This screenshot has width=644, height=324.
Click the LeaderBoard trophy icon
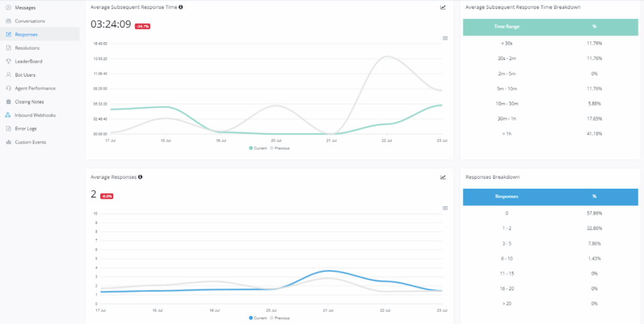(8, 61)
